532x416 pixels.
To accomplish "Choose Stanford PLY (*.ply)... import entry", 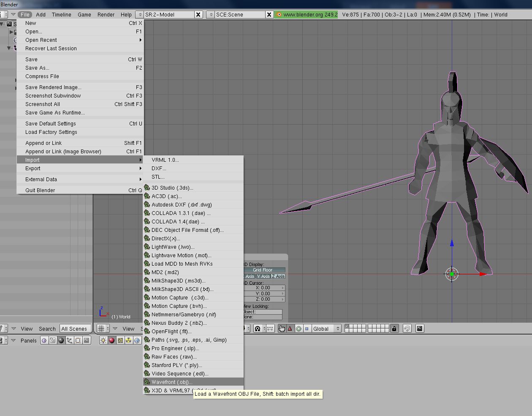I will (193, 365).
